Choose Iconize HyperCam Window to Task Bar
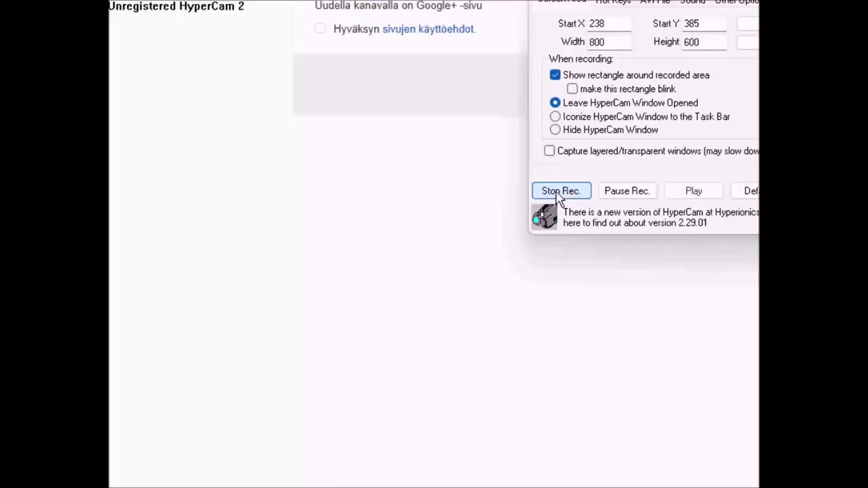 (x=555, y=117)
